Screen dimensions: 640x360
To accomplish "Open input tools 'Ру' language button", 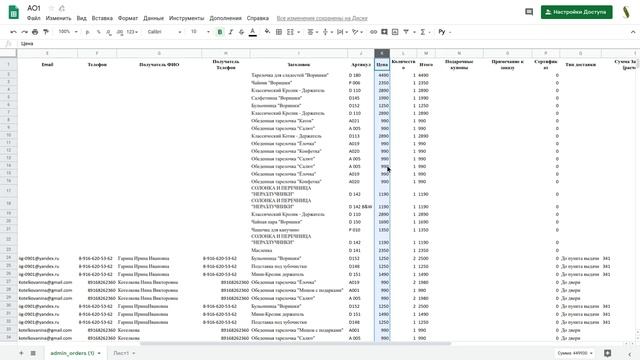I will click(442, 32).
